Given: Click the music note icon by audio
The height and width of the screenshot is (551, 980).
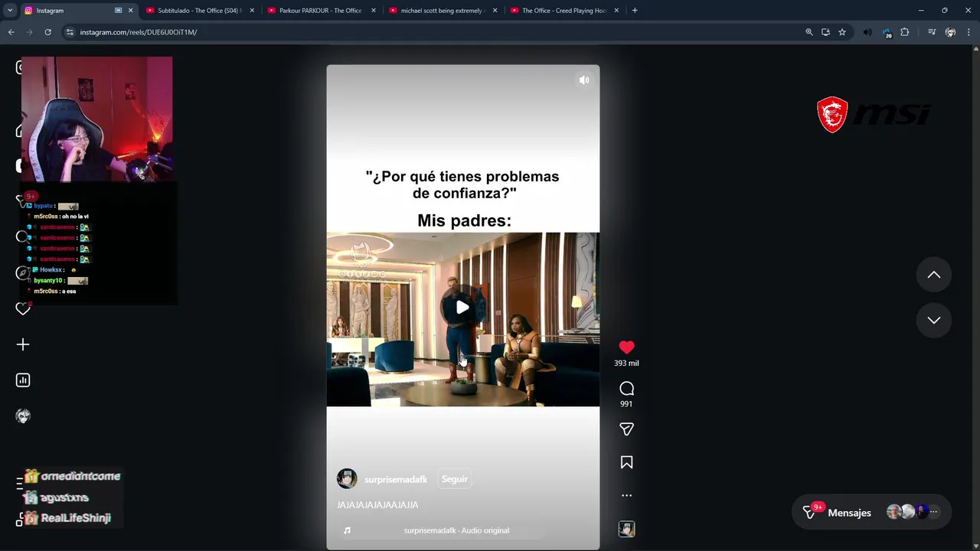Looking at the screenshot, I should pos(347,530).
